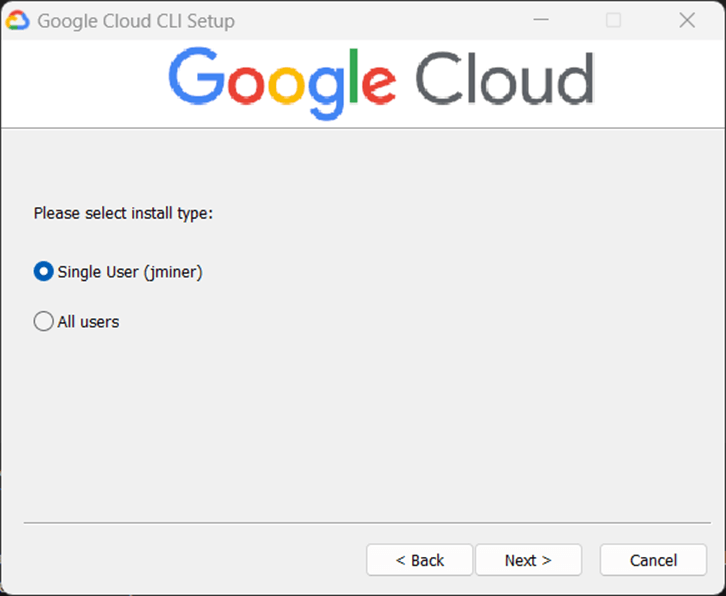Click the 'Google Cloud CLI Setup' window title
Screen dimensions: 726x596
(x=136, y=20)
